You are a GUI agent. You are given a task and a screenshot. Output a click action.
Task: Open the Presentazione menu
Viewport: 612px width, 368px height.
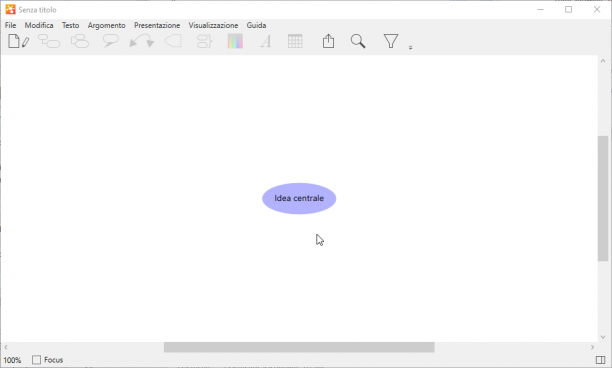[157, 25]
